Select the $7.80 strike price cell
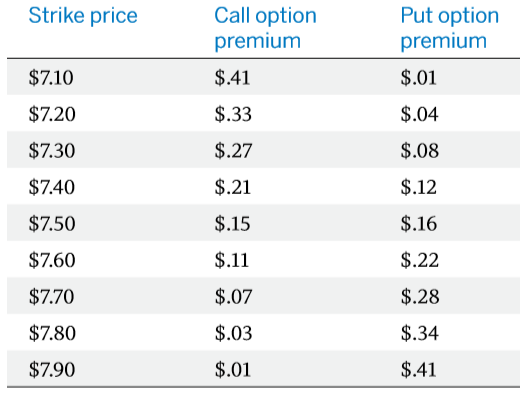This screenshot has width=520, height=395. [x=52, y=333]
